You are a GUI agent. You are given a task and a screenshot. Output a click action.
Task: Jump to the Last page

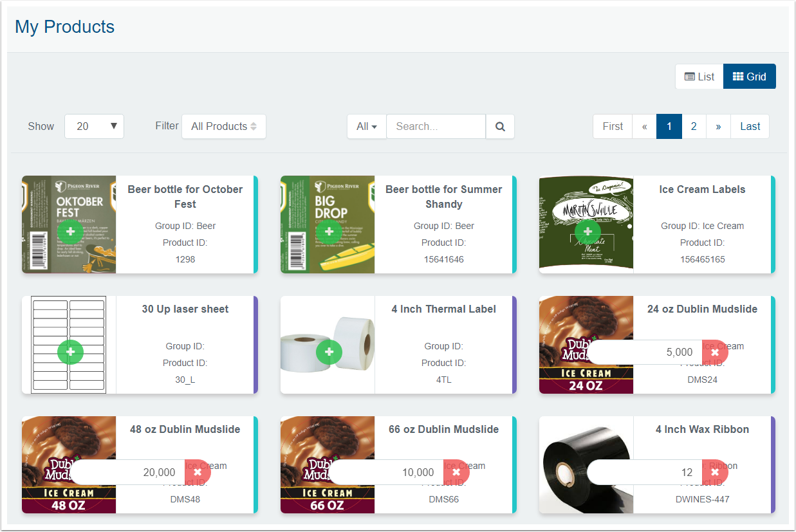(750, 127)
